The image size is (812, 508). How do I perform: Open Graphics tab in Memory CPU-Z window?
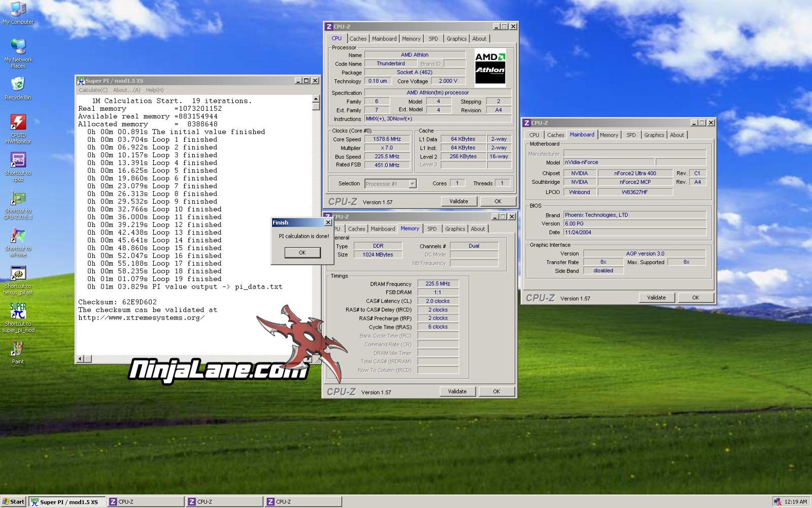click(x=455, y=229)
